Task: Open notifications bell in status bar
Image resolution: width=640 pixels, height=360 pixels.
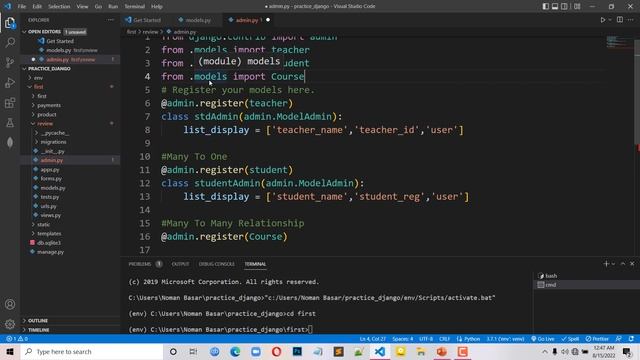Action: (x=631, y=339)
